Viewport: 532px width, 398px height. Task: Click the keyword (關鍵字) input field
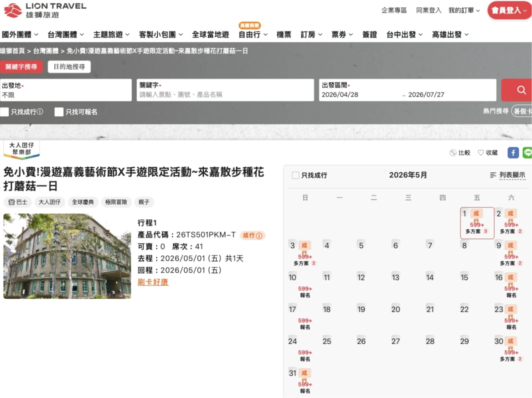[x=225, y=95]
